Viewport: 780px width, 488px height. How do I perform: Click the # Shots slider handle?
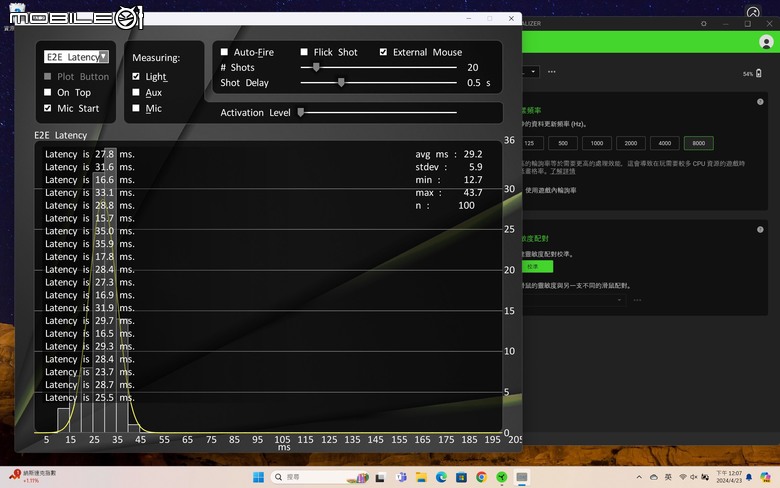tap(316, 67)
